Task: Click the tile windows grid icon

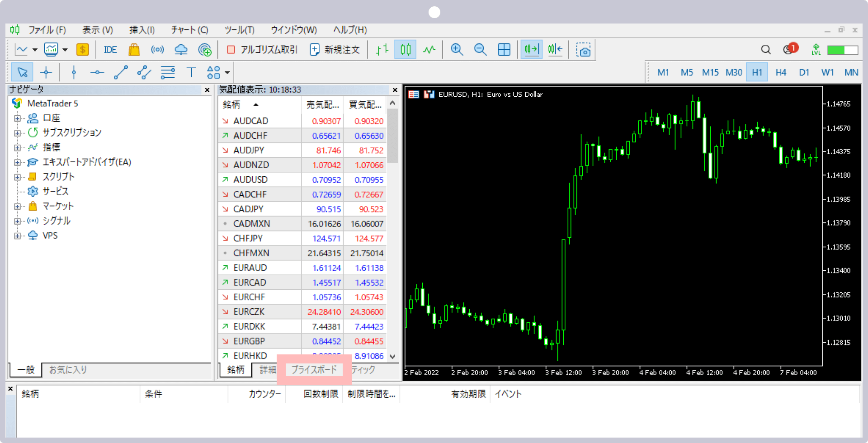Action: pos(504,50)
